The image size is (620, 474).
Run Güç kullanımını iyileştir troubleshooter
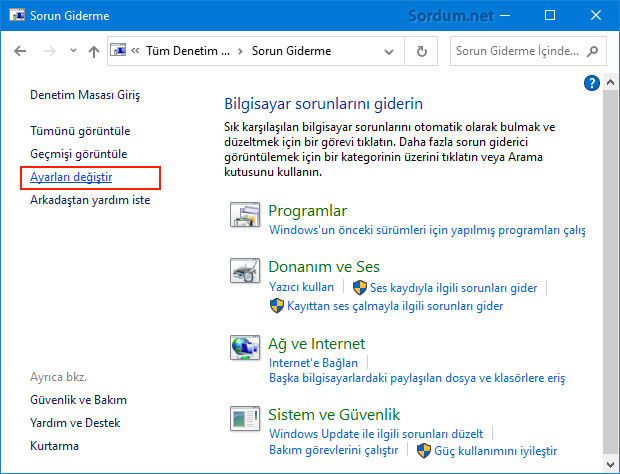coord(495,451)
